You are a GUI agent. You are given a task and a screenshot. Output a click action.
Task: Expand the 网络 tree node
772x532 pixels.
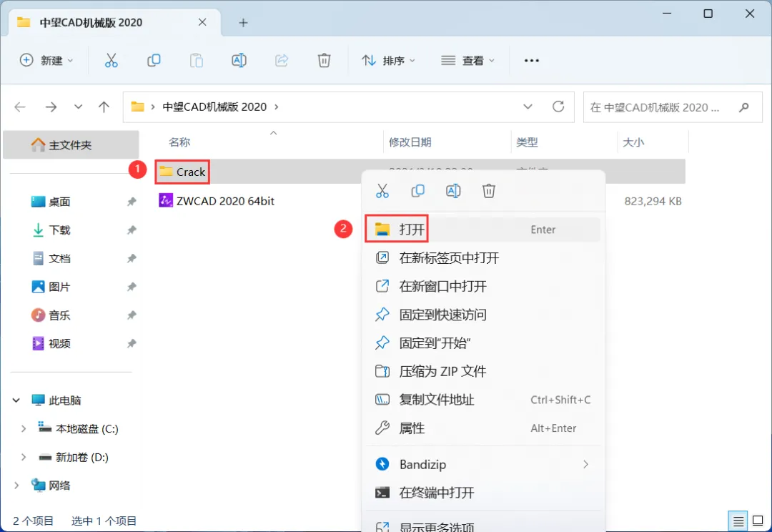(x=16, y=486)
